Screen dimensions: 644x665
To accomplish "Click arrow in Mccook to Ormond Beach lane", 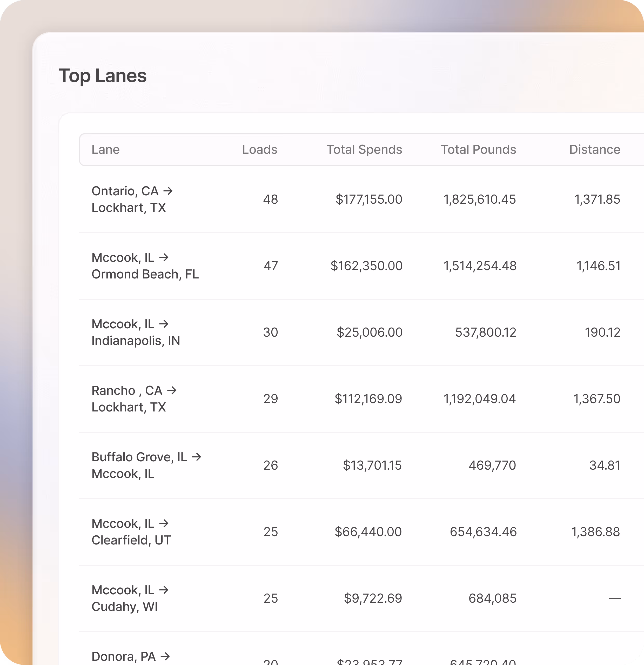I will (x=164, y=257).
